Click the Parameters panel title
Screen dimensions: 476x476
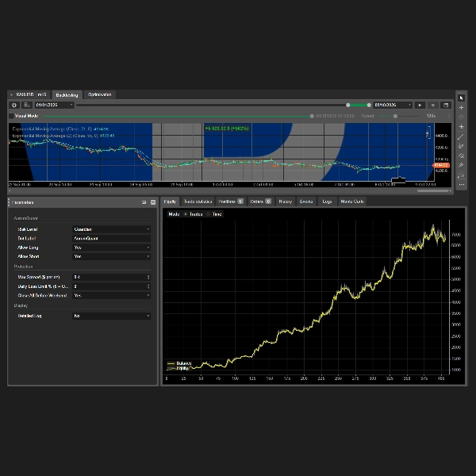pos(22,202)
